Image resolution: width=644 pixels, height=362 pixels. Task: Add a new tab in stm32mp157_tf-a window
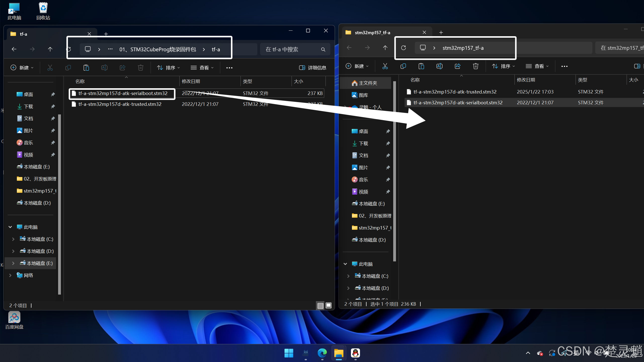441,32
